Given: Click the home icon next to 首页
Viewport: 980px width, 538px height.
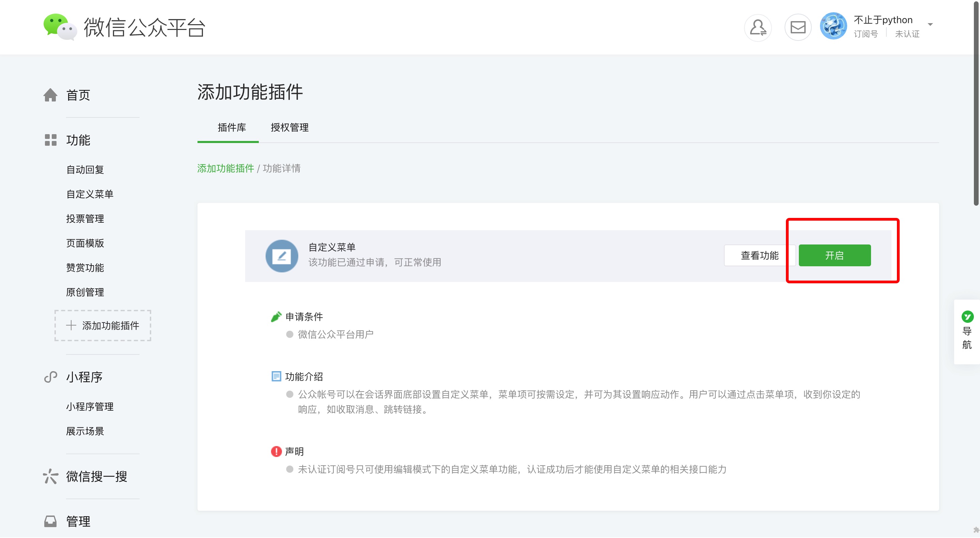Looking at the screenshot, I should [50, 95].
